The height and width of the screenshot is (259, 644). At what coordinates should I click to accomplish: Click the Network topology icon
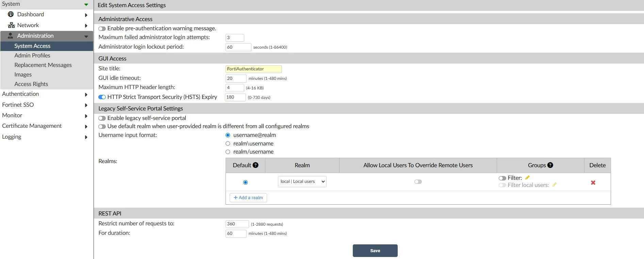point(11,25)
